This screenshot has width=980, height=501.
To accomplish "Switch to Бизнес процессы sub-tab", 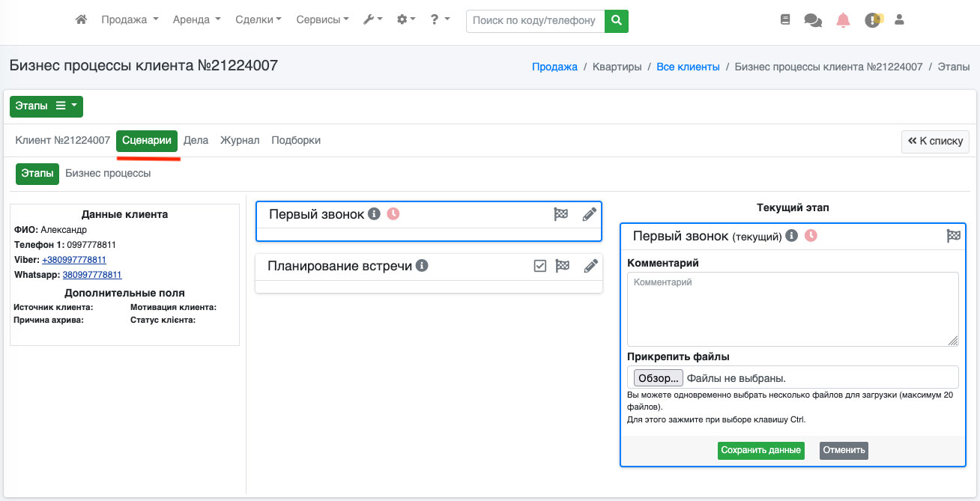I will (108, 173).
